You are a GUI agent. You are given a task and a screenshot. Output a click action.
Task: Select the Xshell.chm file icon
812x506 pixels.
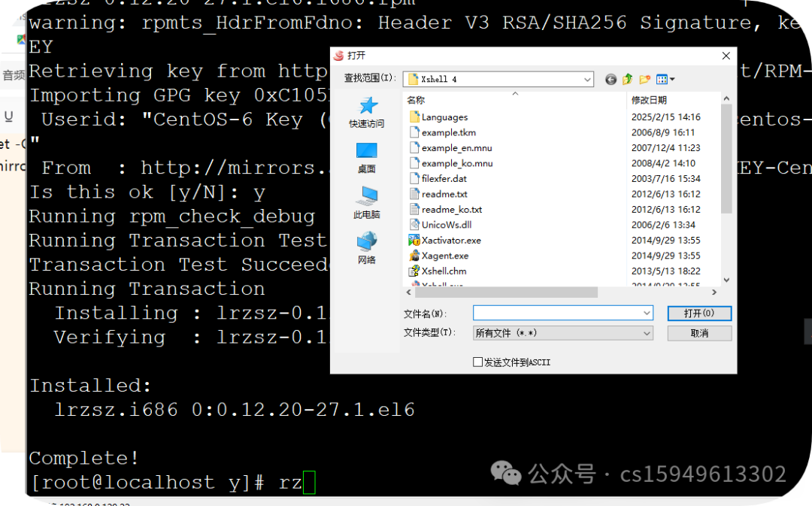point(414,271)
